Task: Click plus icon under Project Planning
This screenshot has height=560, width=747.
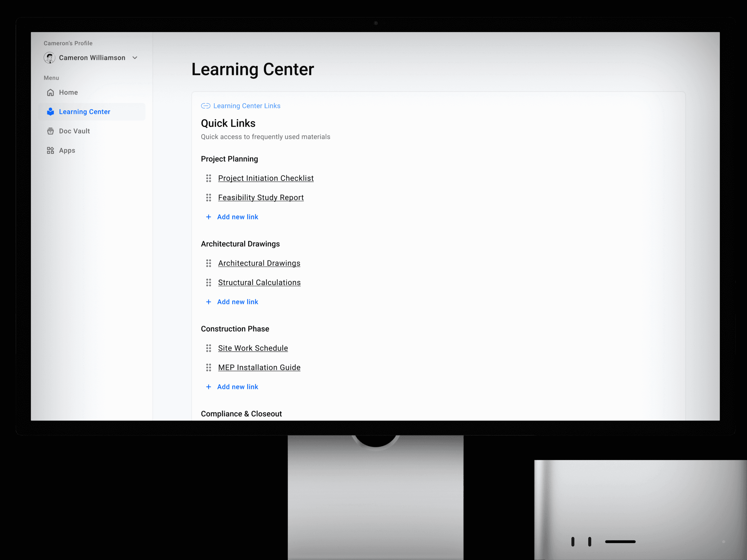Action: point(208,217)
